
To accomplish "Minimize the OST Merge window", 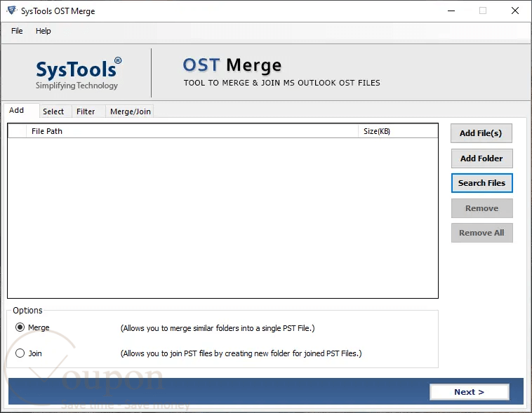I will coord(451,11).
